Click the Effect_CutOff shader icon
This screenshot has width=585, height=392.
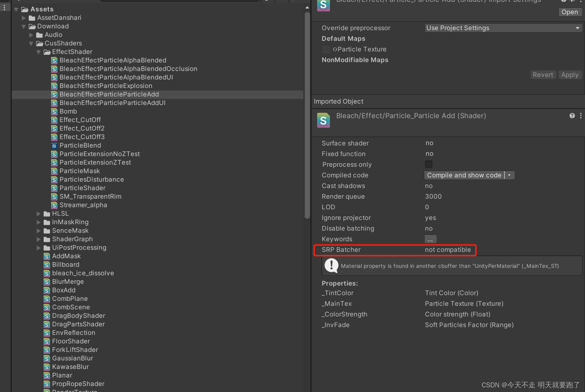click(x=54, y=120)
